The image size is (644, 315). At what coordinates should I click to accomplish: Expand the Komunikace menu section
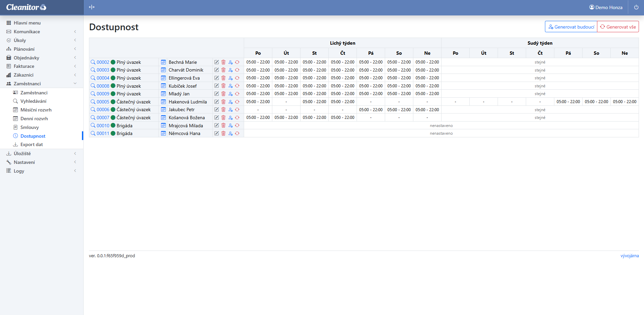click(27, 32)
